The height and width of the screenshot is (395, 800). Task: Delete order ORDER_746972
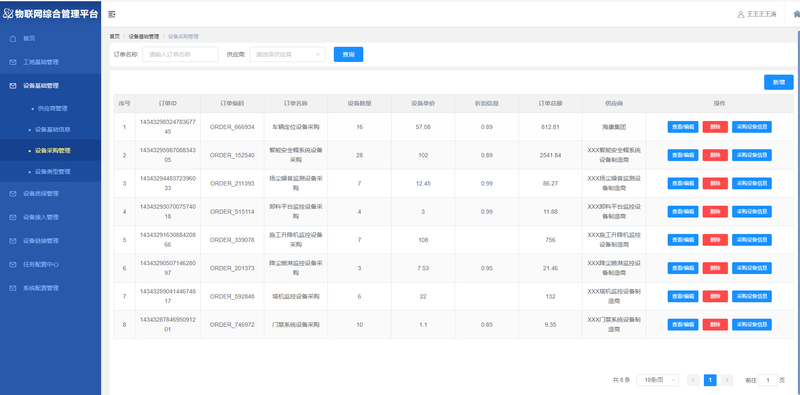tap(715, 325)
